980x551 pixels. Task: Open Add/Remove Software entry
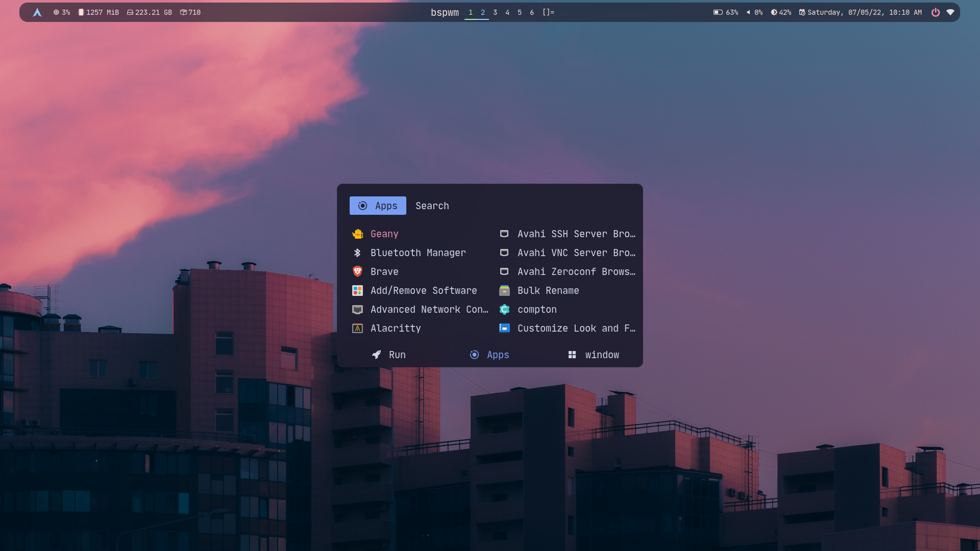coord(424,291)
